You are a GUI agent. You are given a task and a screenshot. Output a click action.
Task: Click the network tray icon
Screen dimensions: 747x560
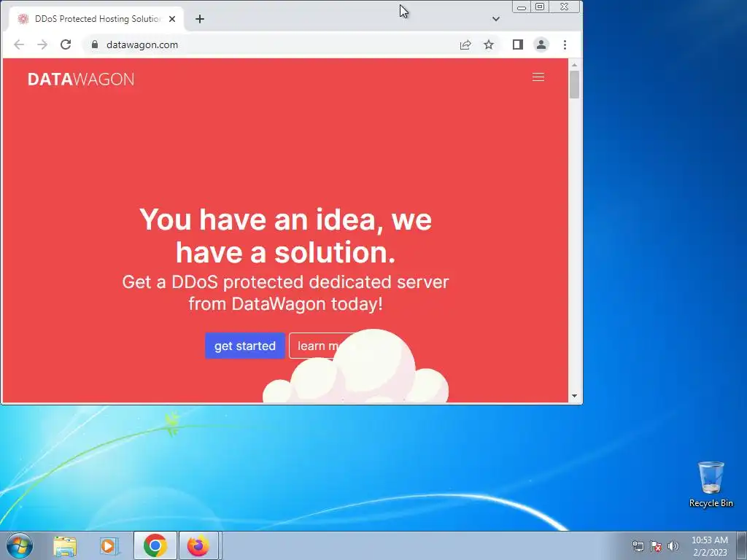pos(638,545)
